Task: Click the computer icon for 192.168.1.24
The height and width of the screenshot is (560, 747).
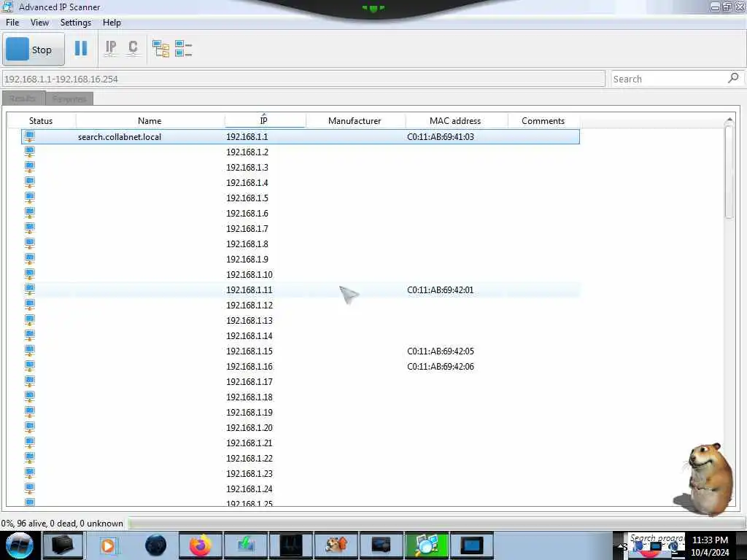Action: click(x=29, y=489)
